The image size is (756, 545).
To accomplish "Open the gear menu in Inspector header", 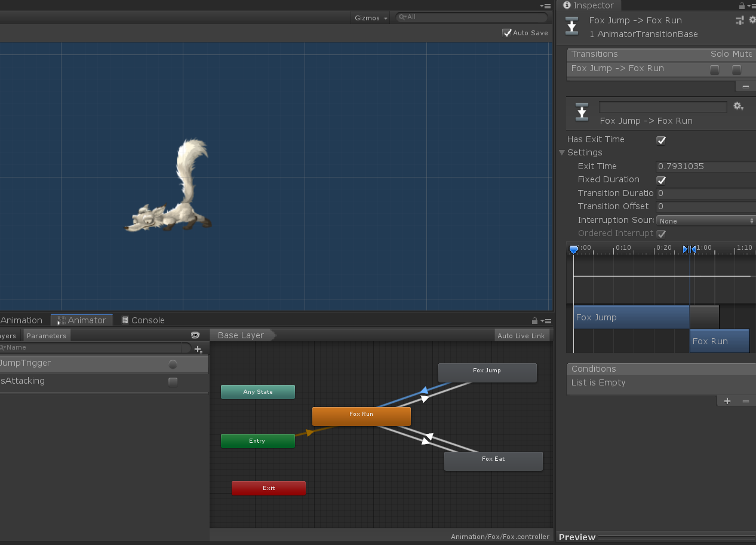I will pos(752,20).
